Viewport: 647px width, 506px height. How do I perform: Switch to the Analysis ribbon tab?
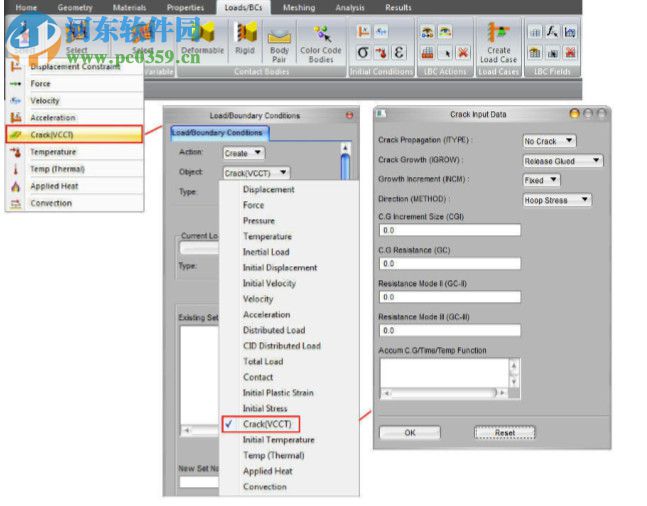350,7
